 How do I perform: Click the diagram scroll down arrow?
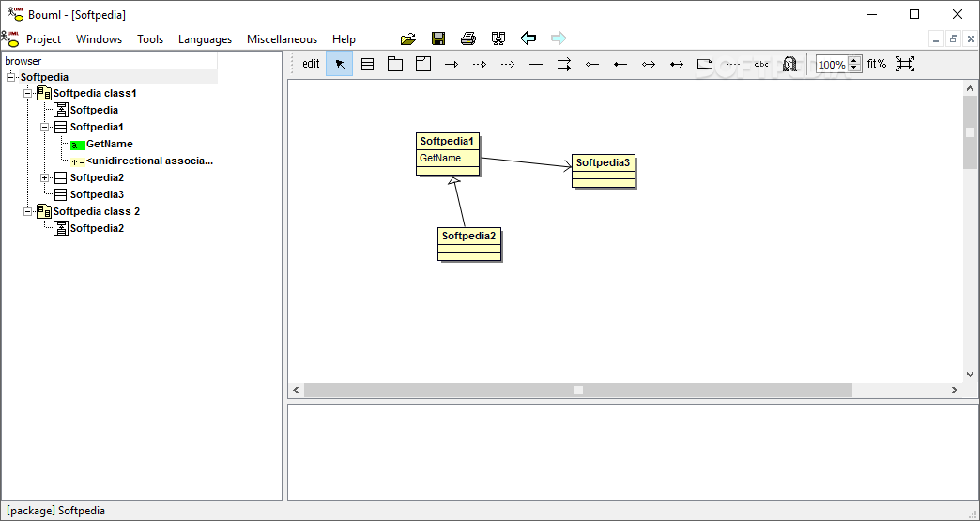pos(970,375)
